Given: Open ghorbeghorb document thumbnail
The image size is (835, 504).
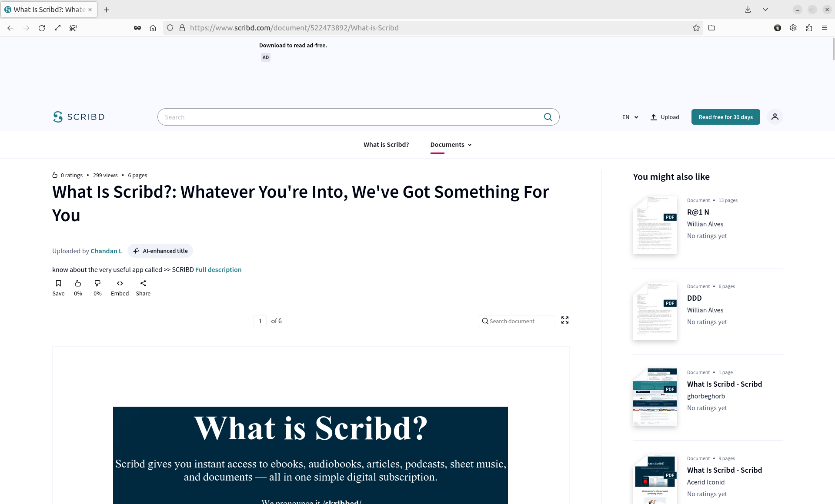Looking at the screenshot, I should click(x=655, y=397).
